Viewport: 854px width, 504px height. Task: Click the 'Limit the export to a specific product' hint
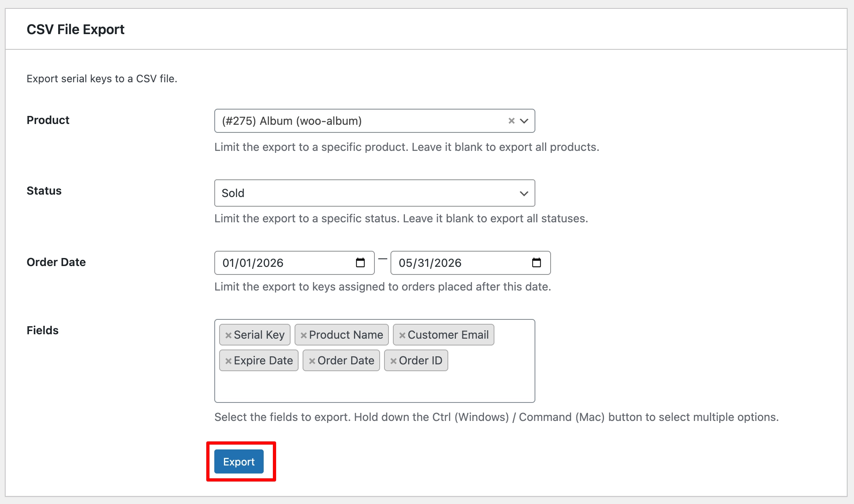pyautogui.click(x=407, y=147)
